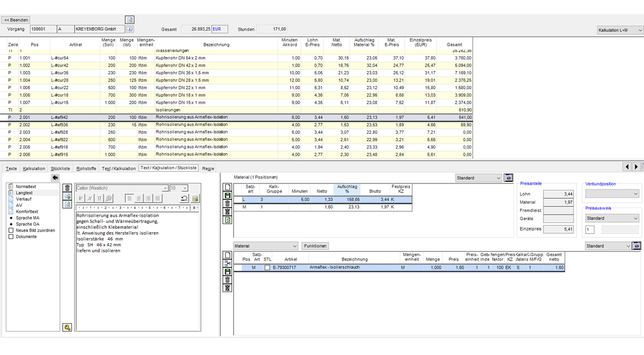Click the back arrow above the text list

(55, 177)
